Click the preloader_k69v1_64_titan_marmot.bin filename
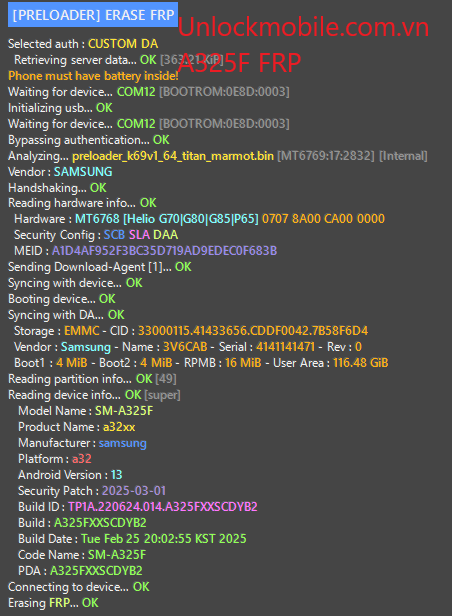452x616 pixels. coord(173,156)
